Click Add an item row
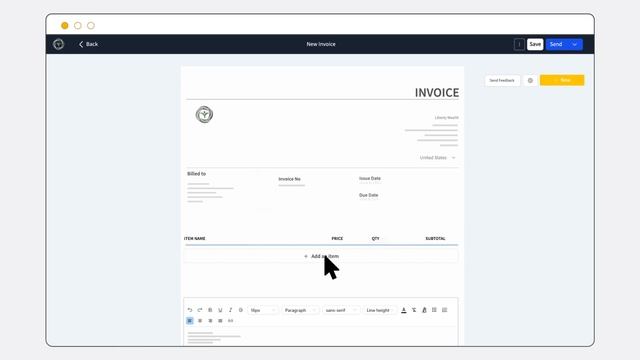Image resolution: width=640 pixels, height=360 pixels. pos(321,256)
